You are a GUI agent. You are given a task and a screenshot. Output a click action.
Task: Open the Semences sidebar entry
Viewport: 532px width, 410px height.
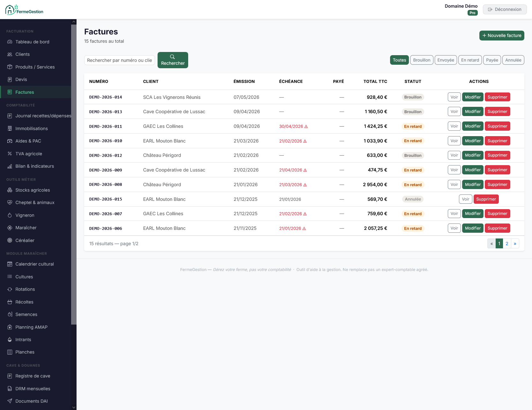tap(36, 314)
